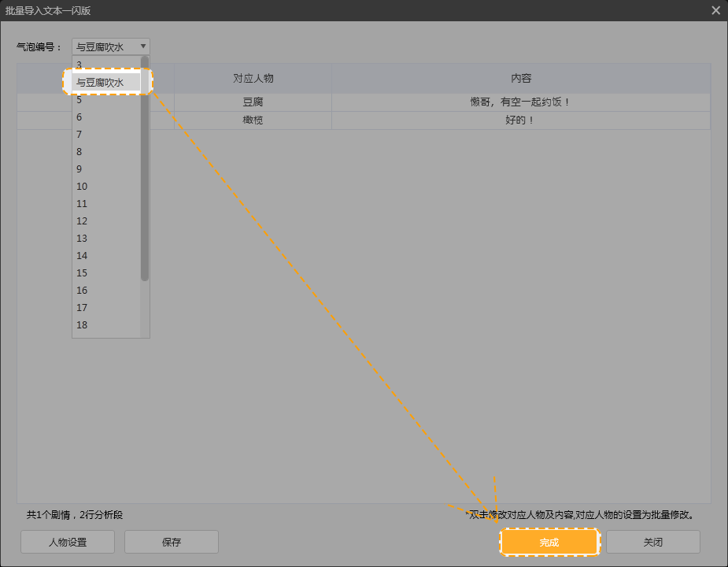
Task: Select 与豆腐吹水 in the dropdown list
Action: point(106,82)
